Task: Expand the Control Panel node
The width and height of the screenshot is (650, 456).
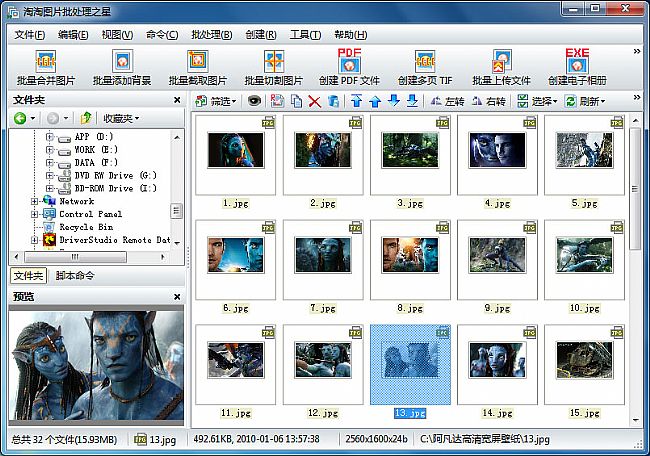Action: click(x=34, y=214)
